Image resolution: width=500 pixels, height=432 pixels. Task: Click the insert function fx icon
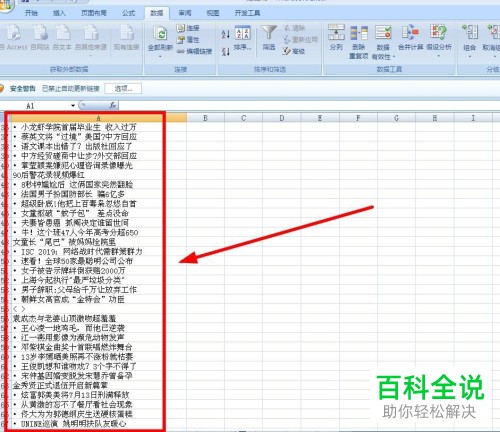(x=113, y=106)
